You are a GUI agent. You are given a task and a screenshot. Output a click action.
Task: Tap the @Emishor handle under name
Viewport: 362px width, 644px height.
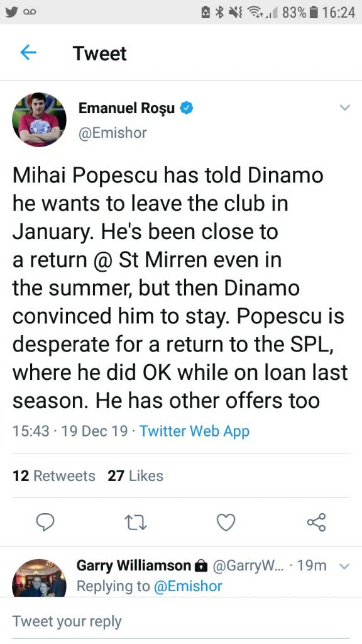pos(112,133)
